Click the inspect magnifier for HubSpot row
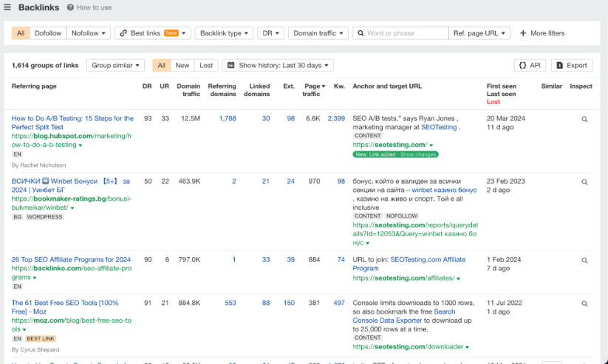This screenshot has width=608, height=364. click(584, 119)
